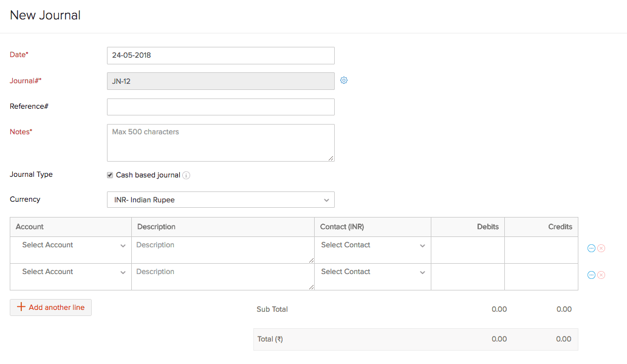
Task: Click the Notes text area
Action: pos(221,143)
